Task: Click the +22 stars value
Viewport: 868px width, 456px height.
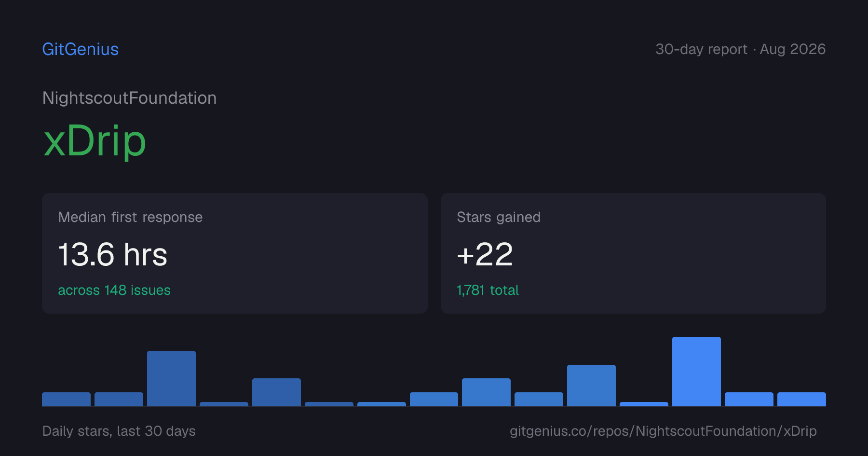Action: tap(485, 254)
